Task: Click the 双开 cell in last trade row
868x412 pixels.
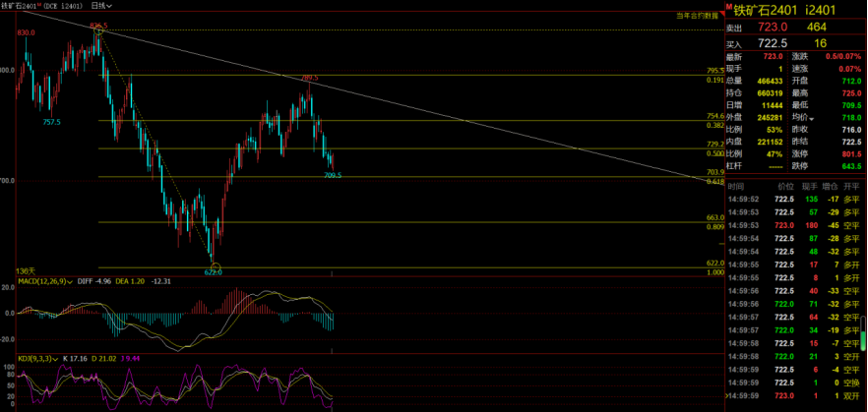Action: pyautogui.click(x=851, y=396)
